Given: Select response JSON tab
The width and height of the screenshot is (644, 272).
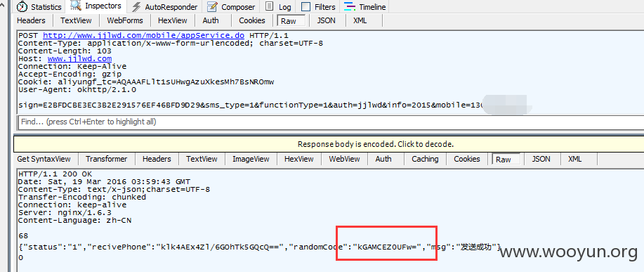Looking at the screenshot, I should (x=541, y=159).
